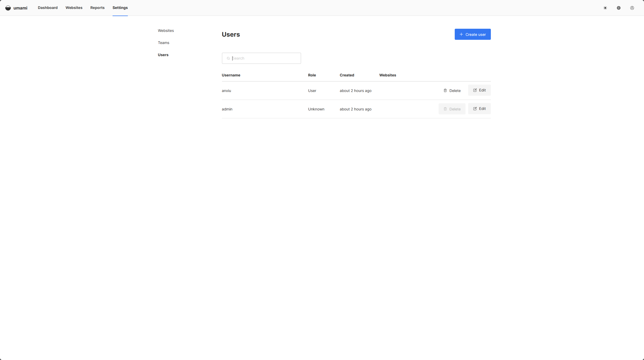This screenshot has width=644, height=360.
Task: Go to the Dashboard tab
Action: point(48,8)
